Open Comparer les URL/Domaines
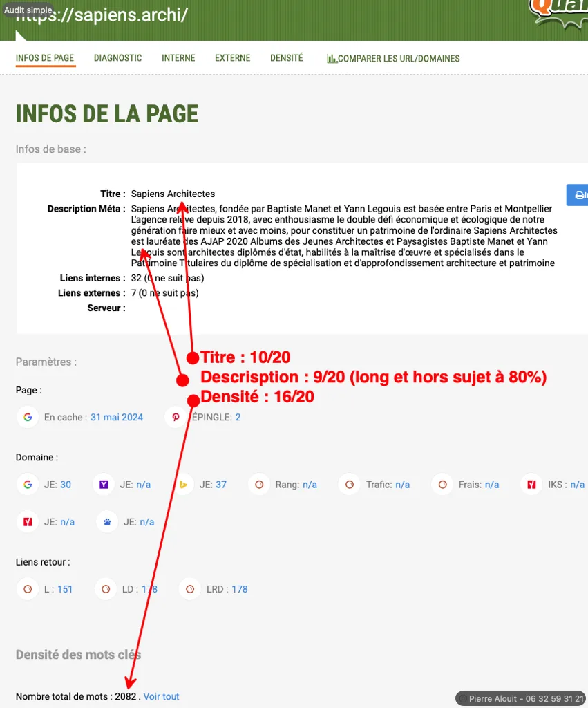588x708 pixels. (393, 59)
